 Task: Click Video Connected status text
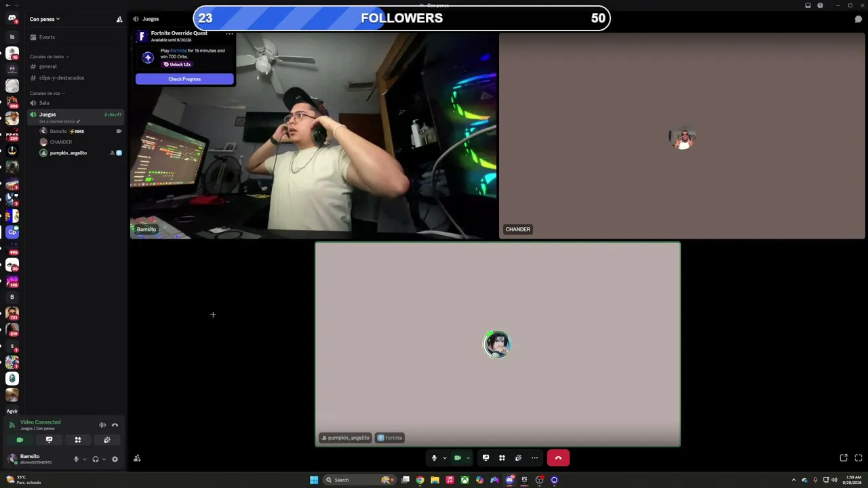[40, 422]
